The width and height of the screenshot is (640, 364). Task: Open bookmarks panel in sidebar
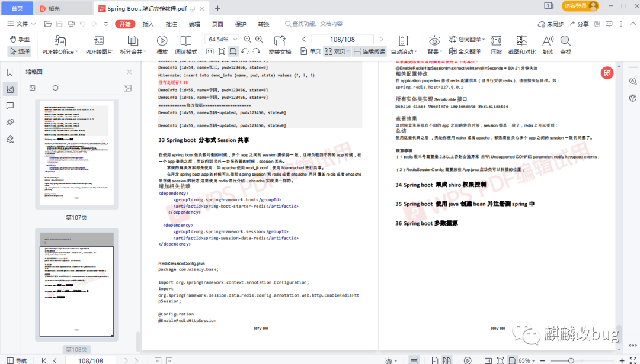click(10, 73)
